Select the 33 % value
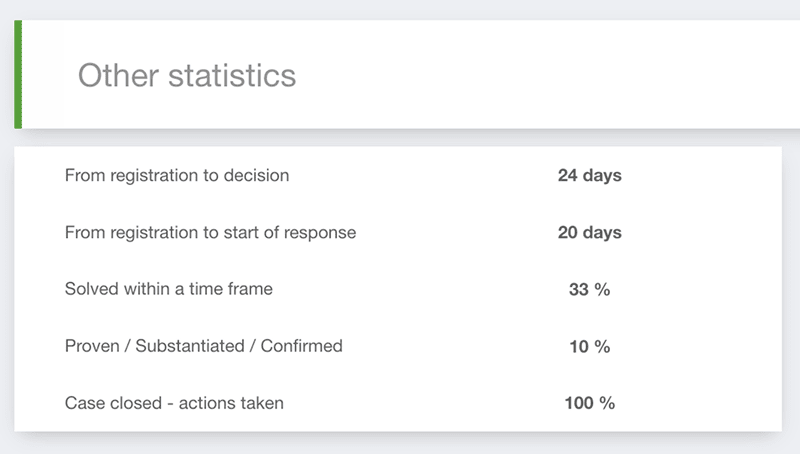800x454 pixels. pos(589,290)
